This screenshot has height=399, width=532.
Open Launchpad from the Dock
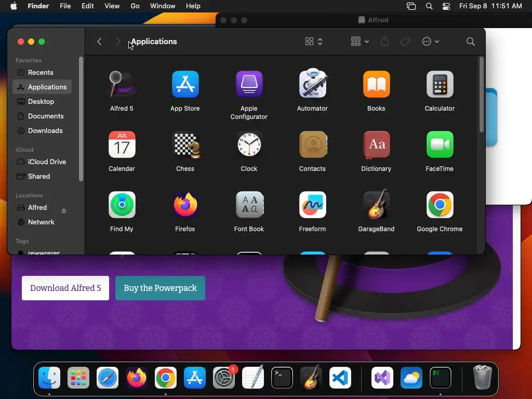pyautogui.click(x=78, y=378)
